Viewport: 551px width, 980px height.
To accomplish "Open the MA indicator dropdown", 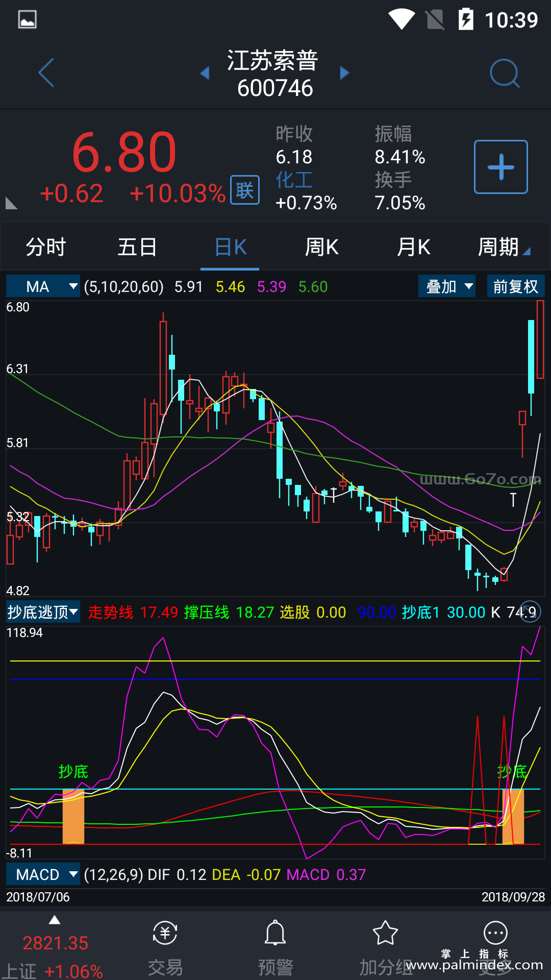I will click(x=43, y=286).
